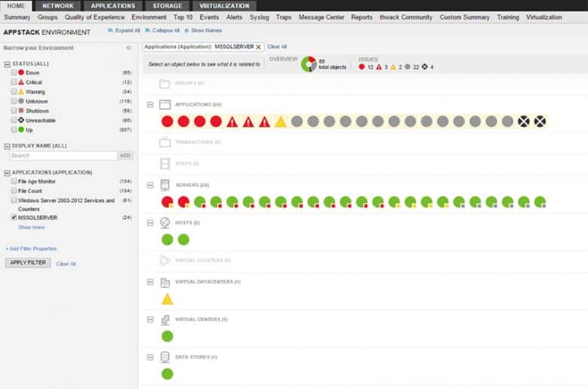Toggle the Unknown status checkbox

click(x=14, y=101)
